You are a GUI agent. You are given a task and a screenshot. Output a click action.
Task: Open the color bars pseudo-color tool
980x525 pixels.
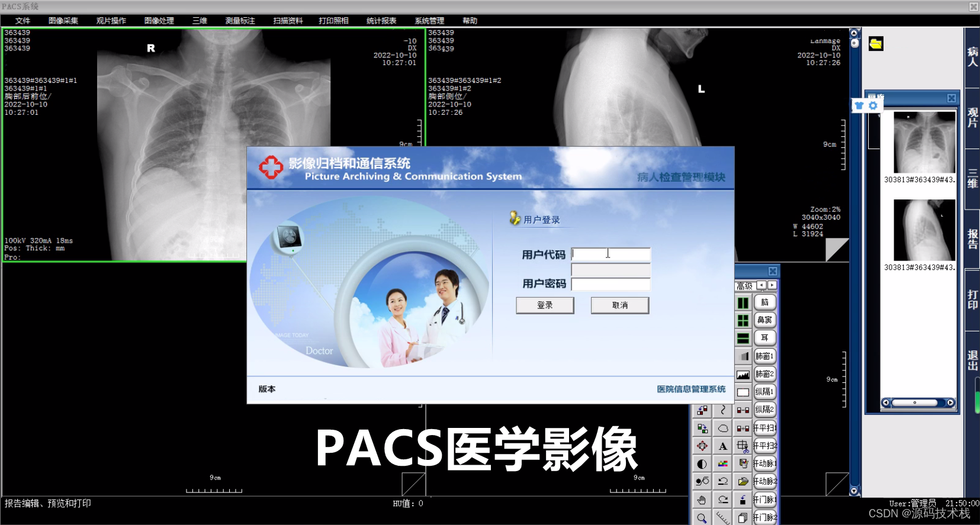(x=723, y=463)
